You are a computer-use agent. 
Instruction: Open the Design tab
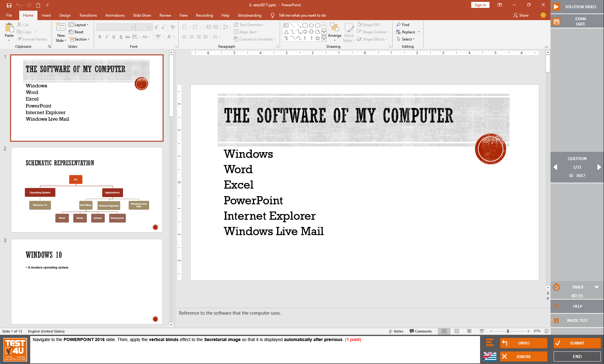tap(65, 15)
